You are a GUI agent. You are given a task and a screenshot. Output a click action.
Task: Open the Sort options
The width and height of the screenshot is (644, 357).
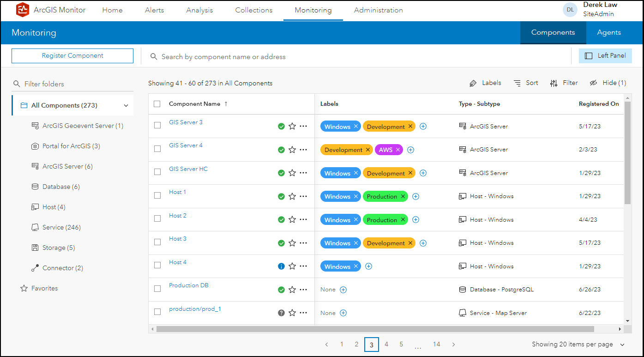coord(526,83)
